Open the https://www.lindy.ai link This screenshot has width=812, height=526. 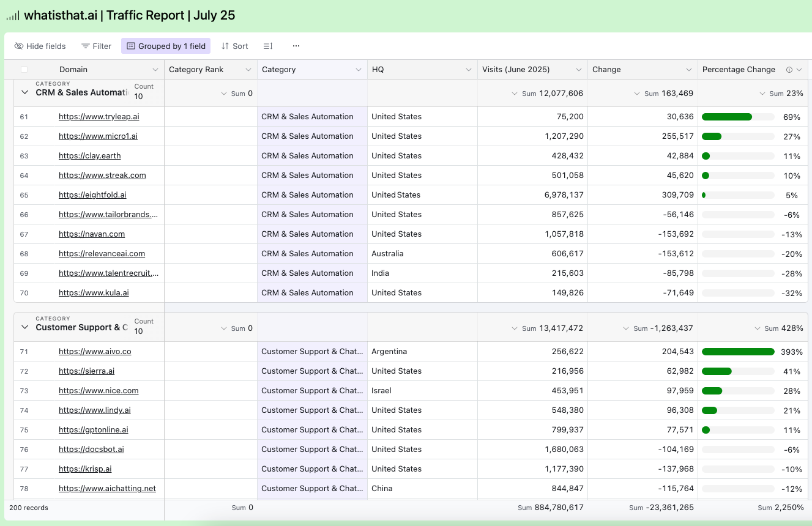tap(95, 410)
